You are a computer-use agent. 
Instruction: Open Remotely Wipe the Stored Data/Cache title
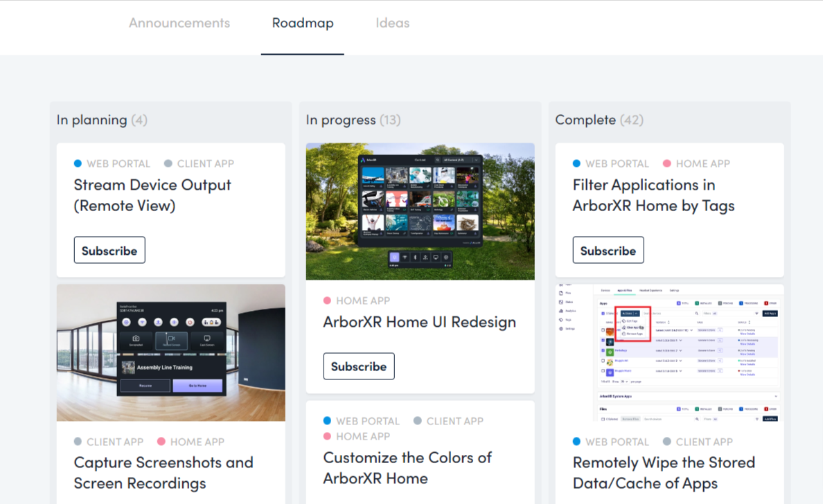click(x=664, y=473)
